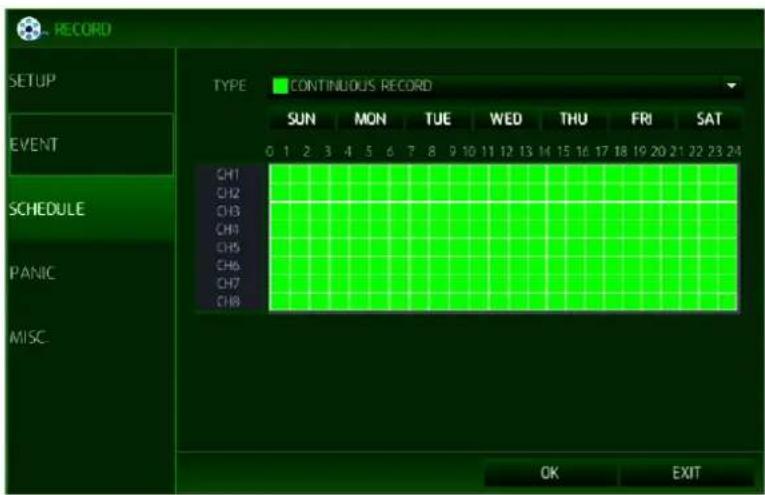
Task: Select the CH4 channel row label
Action: tap(228, 229)
